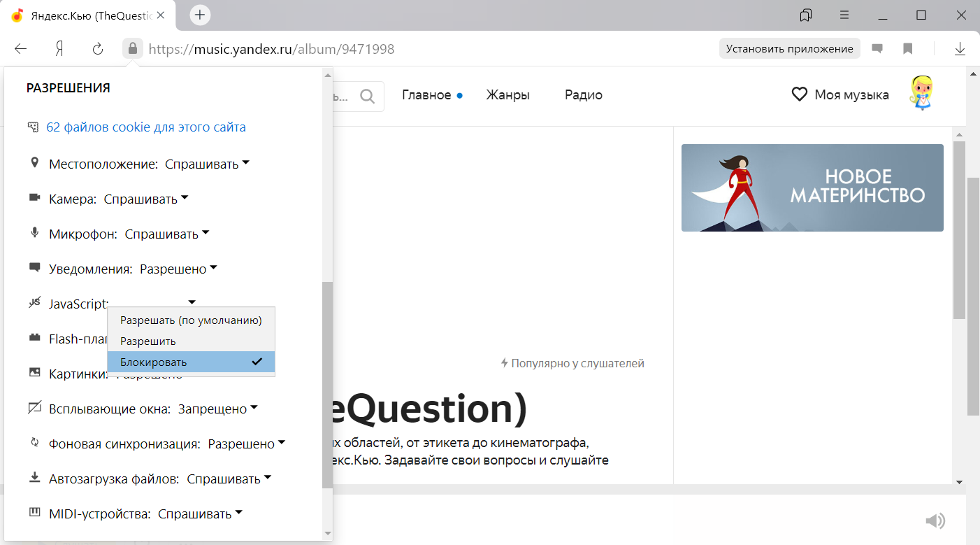
Task: Click the file auto-download icon
Action: tap(34, 478)
